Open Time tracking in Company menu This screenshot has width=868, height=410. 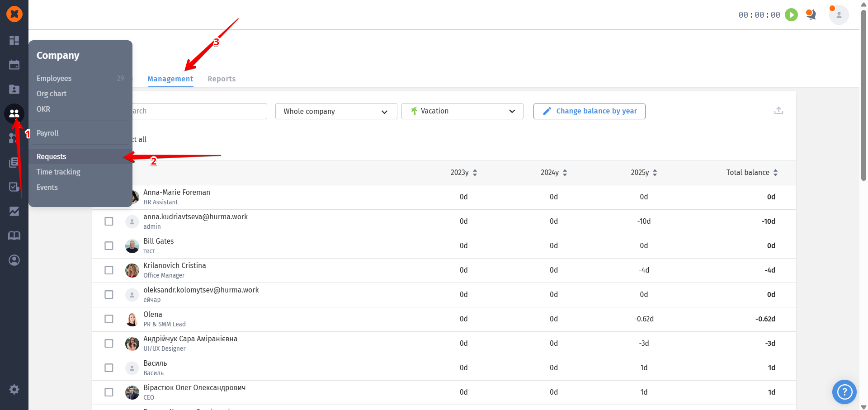point(58,172)
